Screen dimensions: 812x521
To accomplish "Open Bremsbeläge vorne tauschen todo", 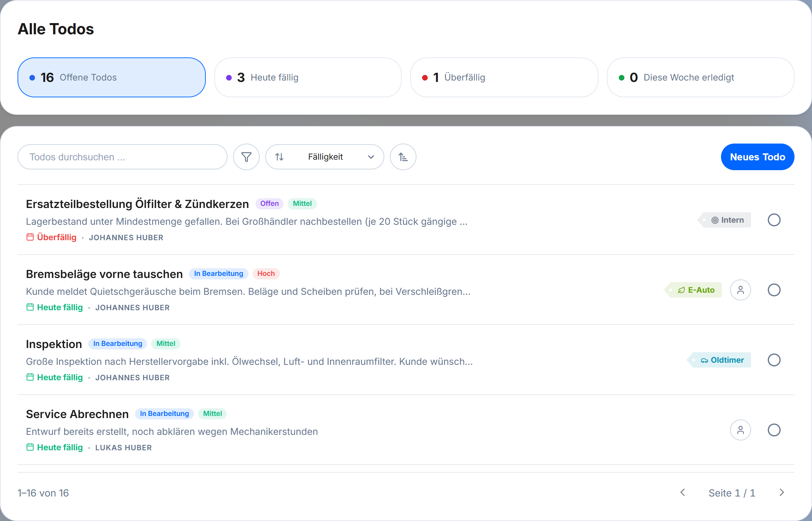I will tap(104, 274).
